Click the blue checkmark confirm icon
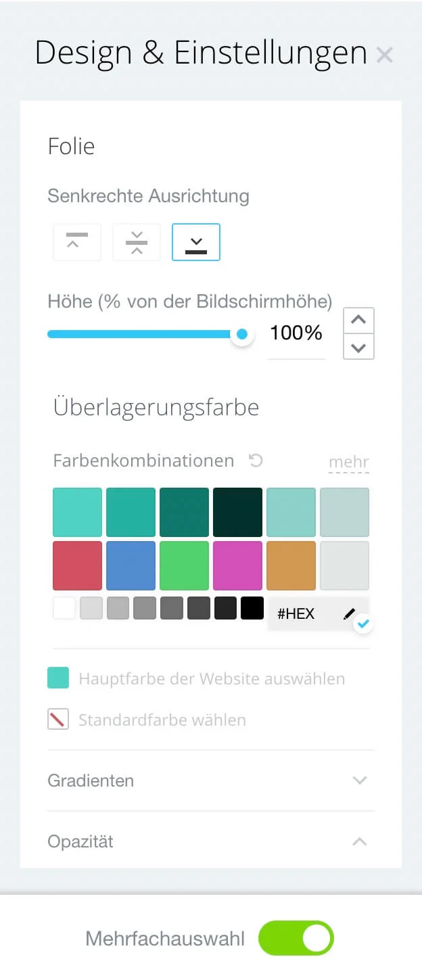This screenshot has height=980, width=422. (363, 624)
